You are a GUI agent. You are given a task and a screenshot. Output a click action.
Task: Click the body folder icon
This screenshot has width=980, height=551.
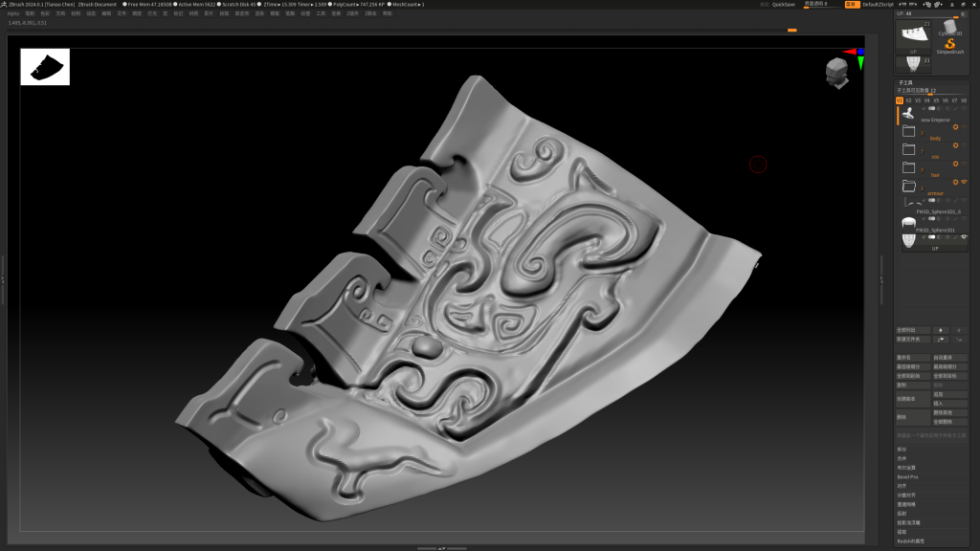pos(909,131)
